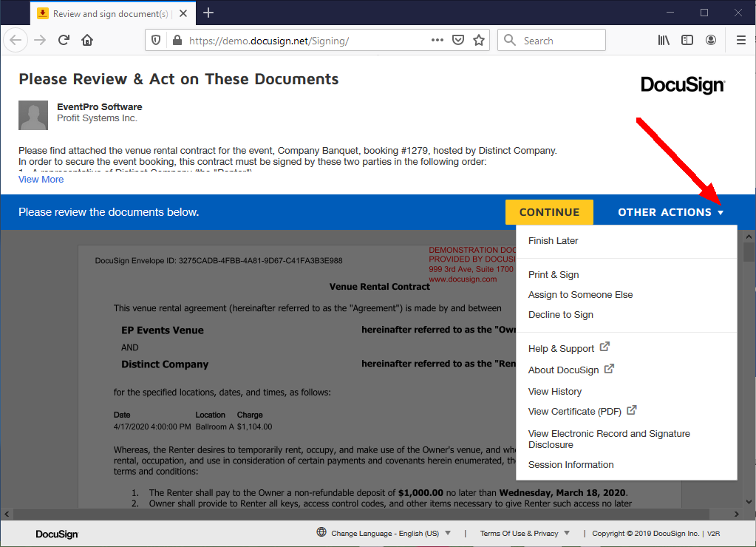756x547 pixels.
Task: Toggle the sidebar icon in toolbar
Action: 687,40
